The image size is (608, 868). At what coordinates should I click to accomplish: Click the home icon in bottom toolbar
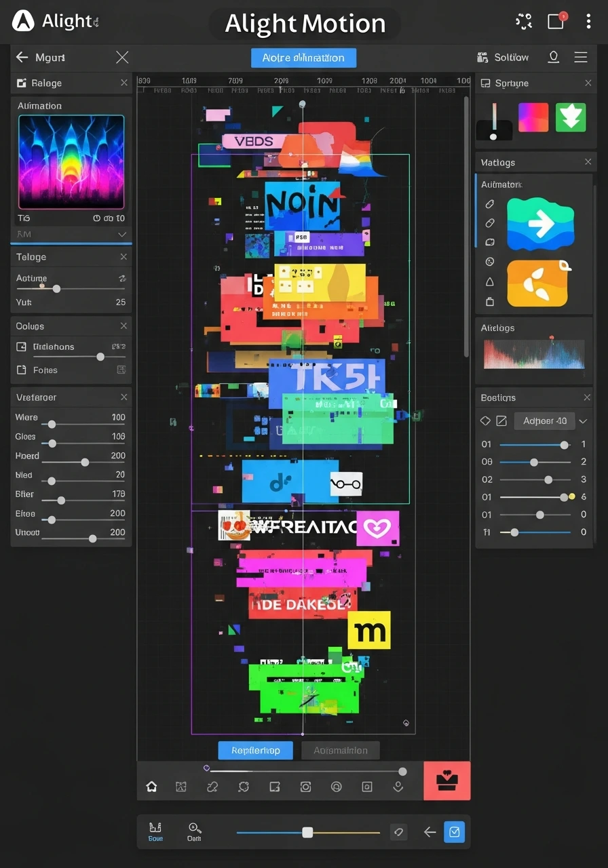pyautogui.click(x=151, y=787)
